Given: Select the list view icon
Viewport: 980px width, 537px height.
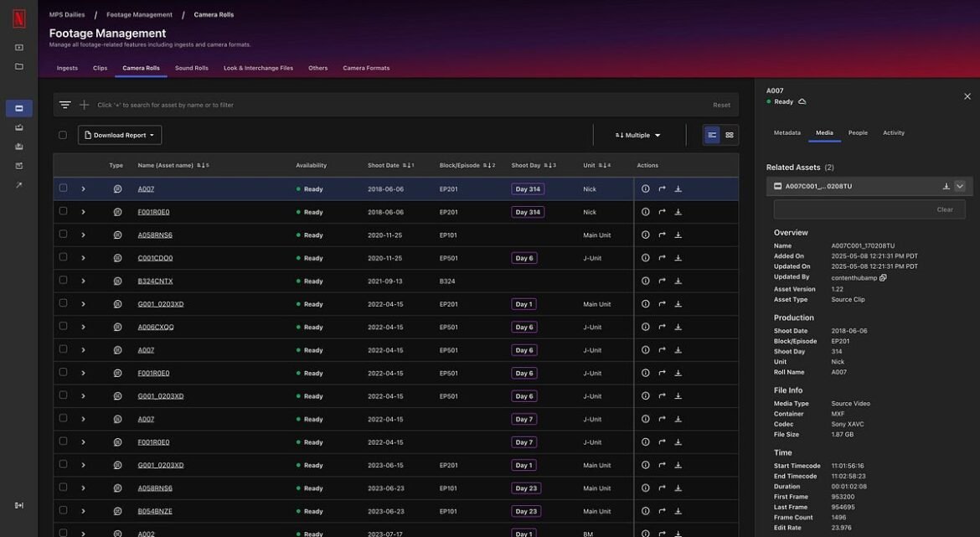Looking at the screenshot, I should point(714,134).
